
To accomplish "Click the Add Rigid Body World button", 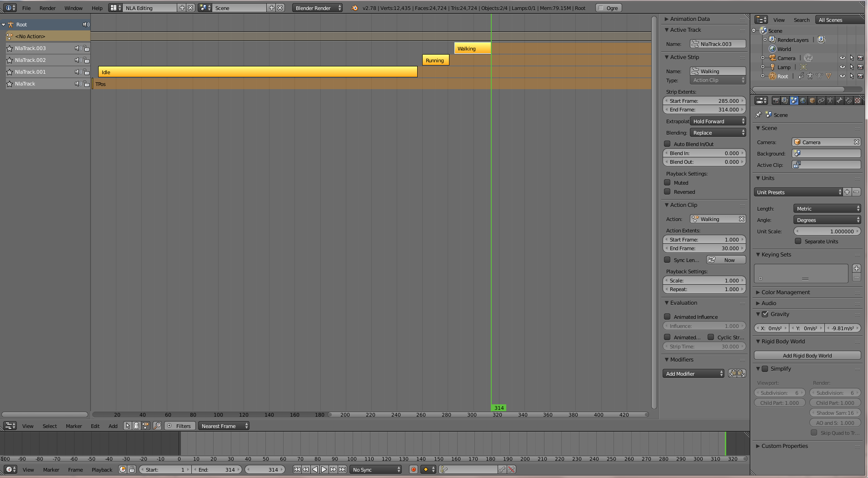I will click(x=807, y=356).
